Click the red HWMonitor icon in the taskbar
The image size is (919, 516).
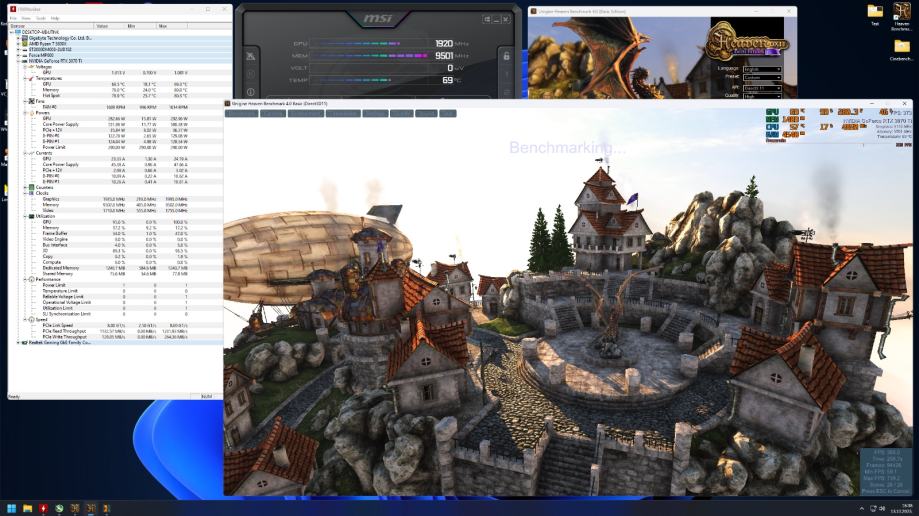click(x=43, y=508)
